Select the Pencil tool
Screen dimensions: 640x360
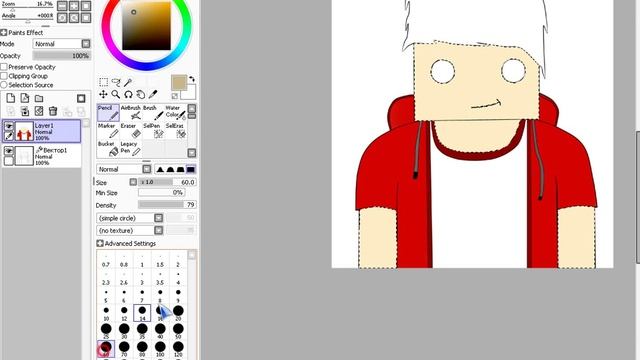(108, 113)
